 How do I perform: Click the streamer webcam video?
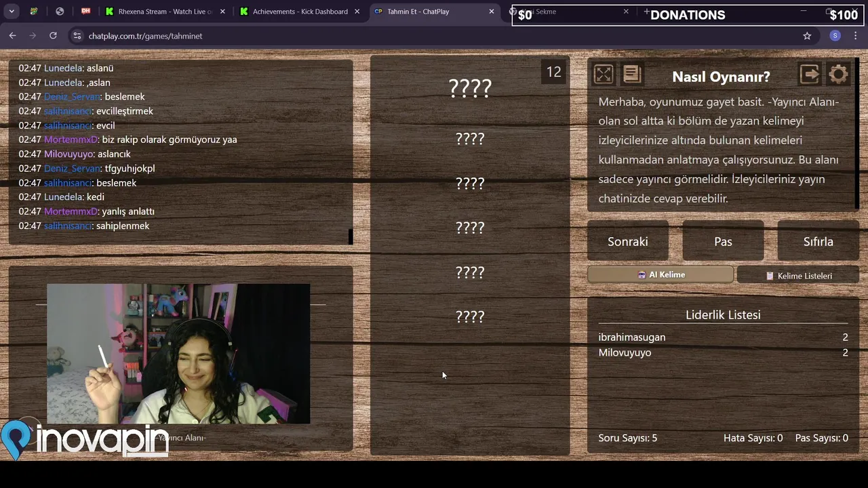178,354
